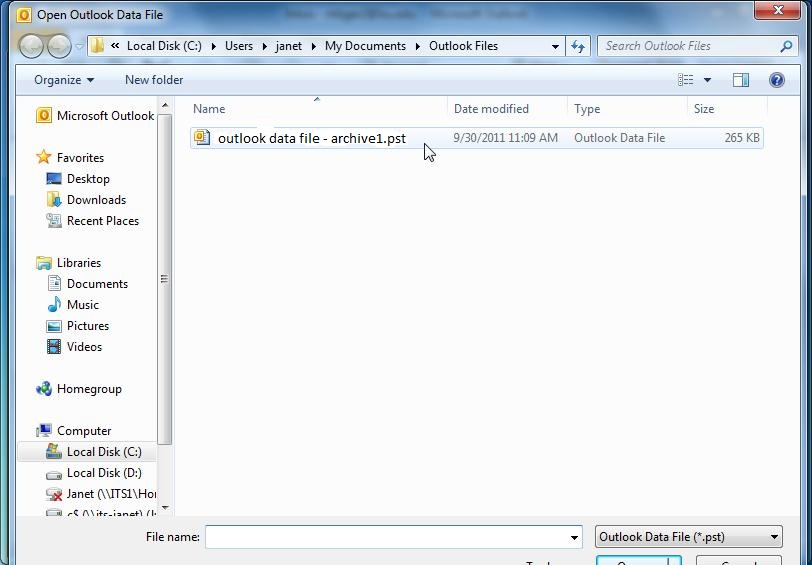Screen dimensions: 812x565
Task: Click the Videos film icon
Action: pos(54,346)
